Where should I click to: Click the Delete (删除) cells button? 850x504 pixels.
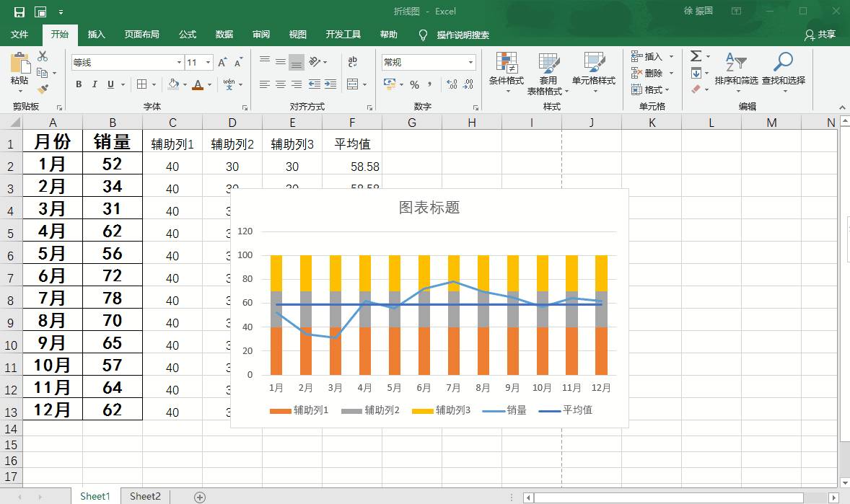[x=648, y=73]
